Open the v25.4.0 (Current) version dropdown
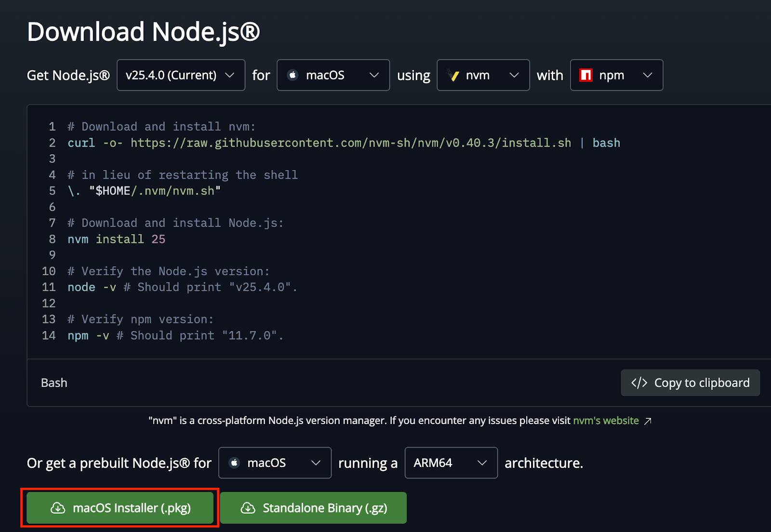This screenshot has height=532, width=771. click(181, 75)
